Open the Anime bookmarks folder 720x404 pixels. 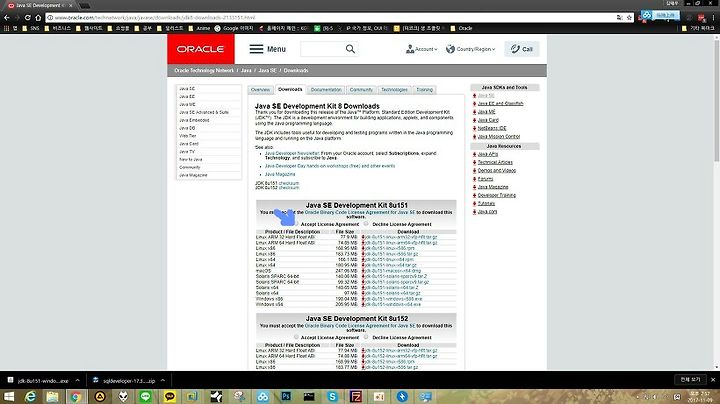pos(199,28)
